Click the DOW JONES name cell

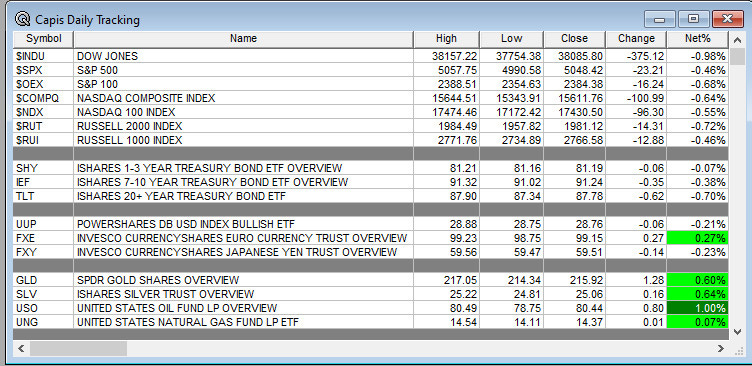pyautogui.click(x=244, y=56)
